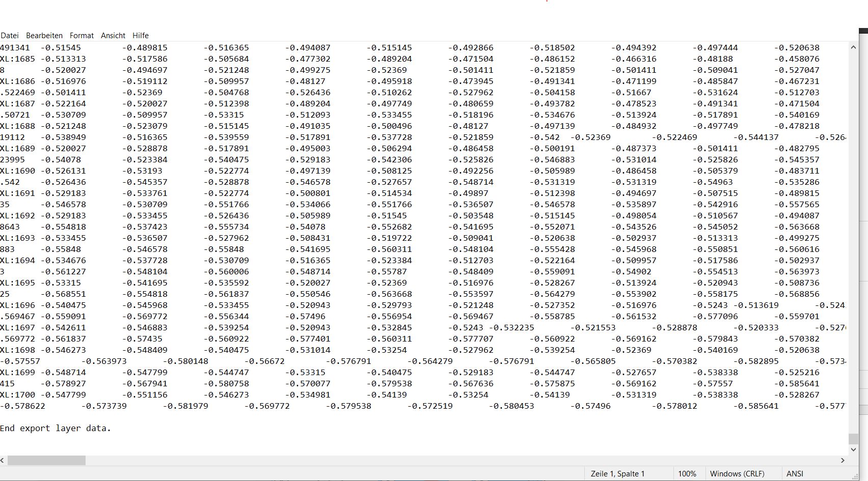Click the vertical scrollbar up arrow
Screen dimensions: 868x481
(853, 47)
